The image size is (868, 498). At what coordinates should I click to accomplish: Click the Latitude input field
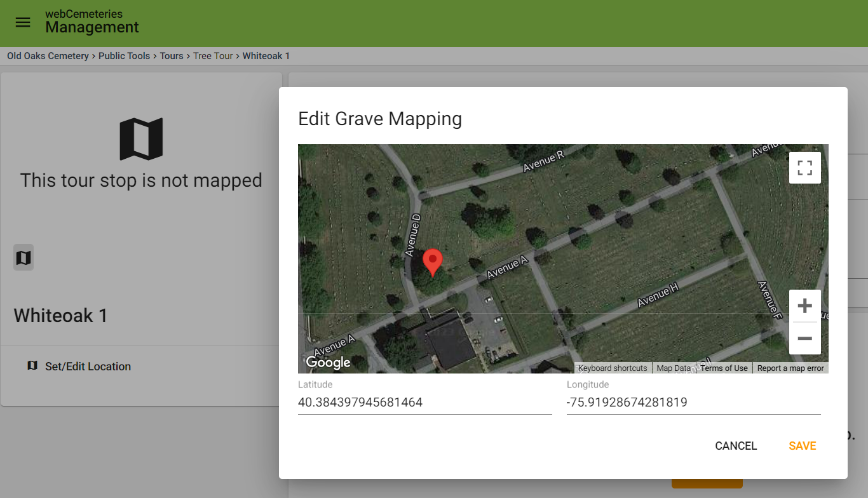pyautogui.click(x=425, y=403)
